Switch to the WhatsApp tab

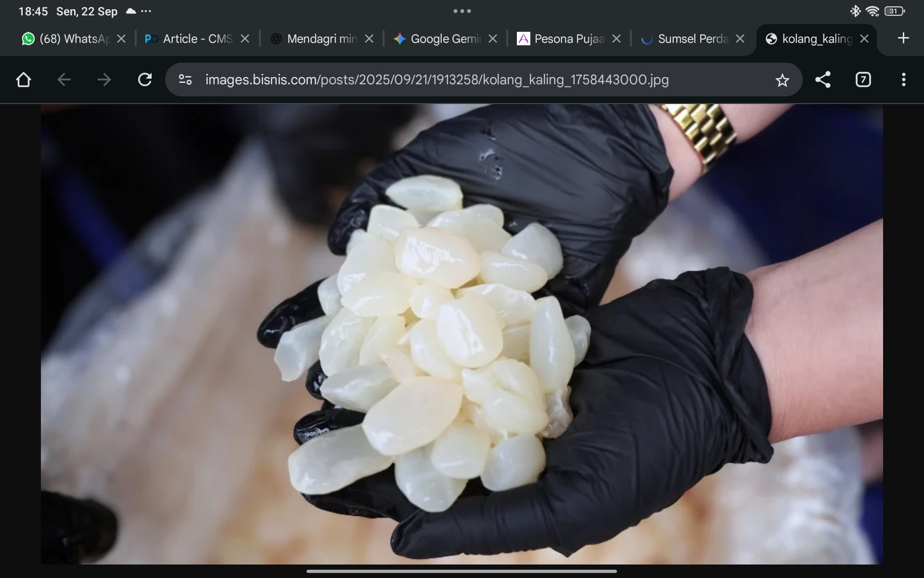[x=66, y=39]
